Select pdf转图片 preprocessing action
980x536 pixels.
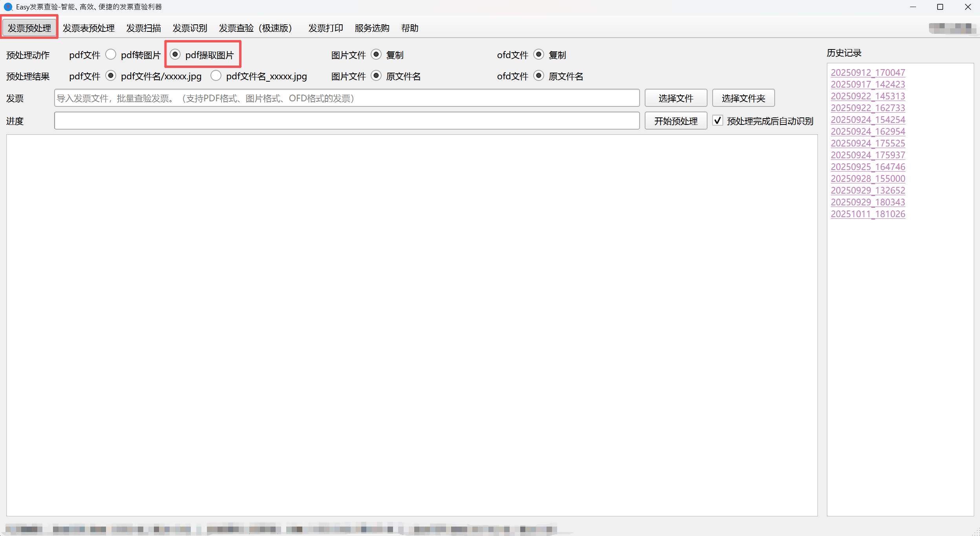pyautogui.click(x=111, y=55)
